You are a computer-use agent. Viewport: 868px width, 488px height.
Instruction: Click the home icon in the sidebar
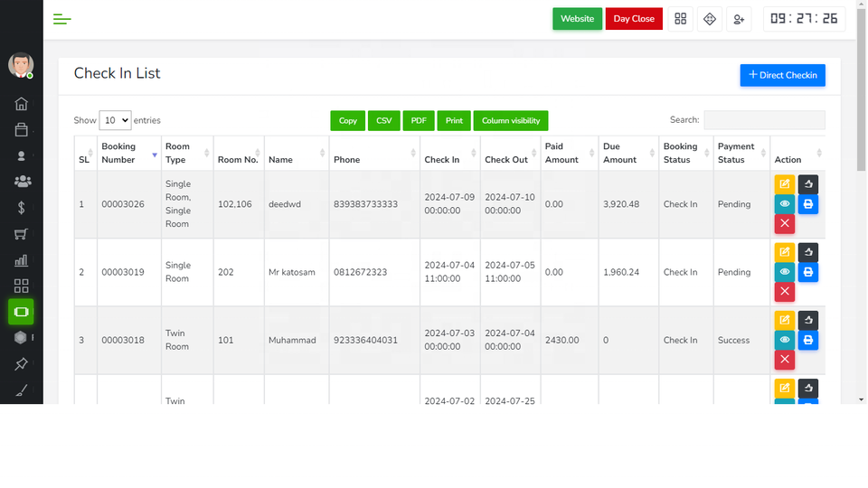pyautogui.click(x=21, y=104)
